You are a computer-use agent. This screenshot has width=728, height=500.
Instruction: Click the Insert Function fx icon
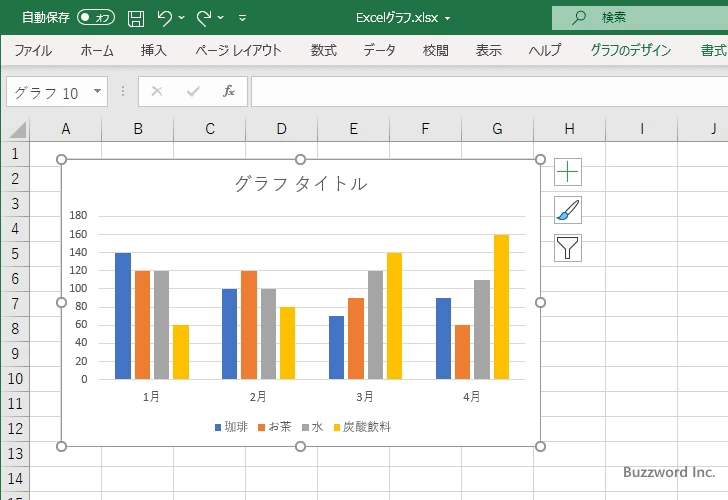click(x=228, y=91)
